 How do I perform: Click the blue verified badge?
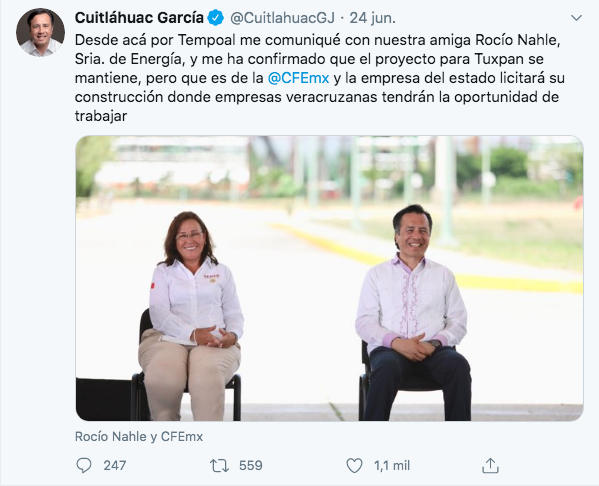click(215, 18)
